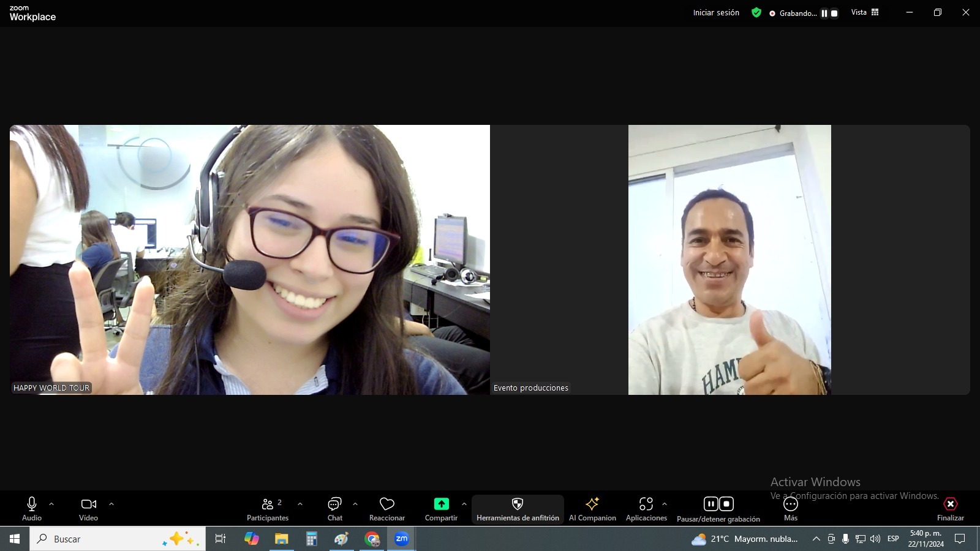Open Windows Task View

(221, 539)
